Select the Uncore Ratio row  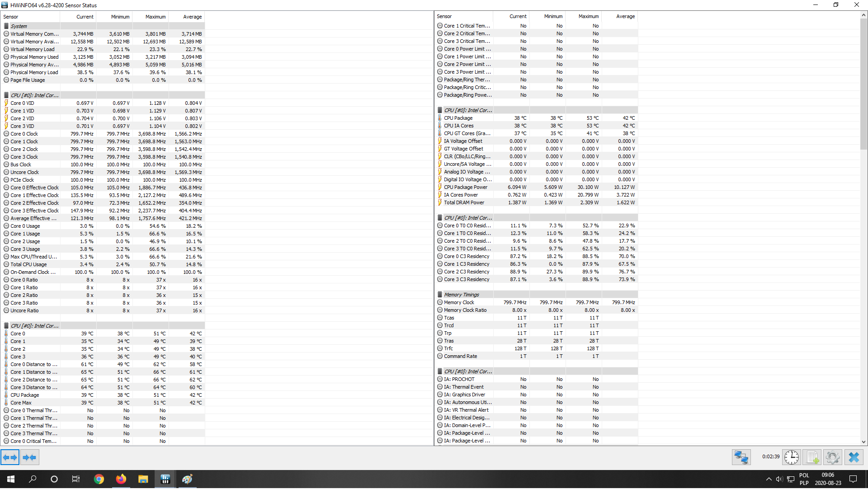coord(103,310)
